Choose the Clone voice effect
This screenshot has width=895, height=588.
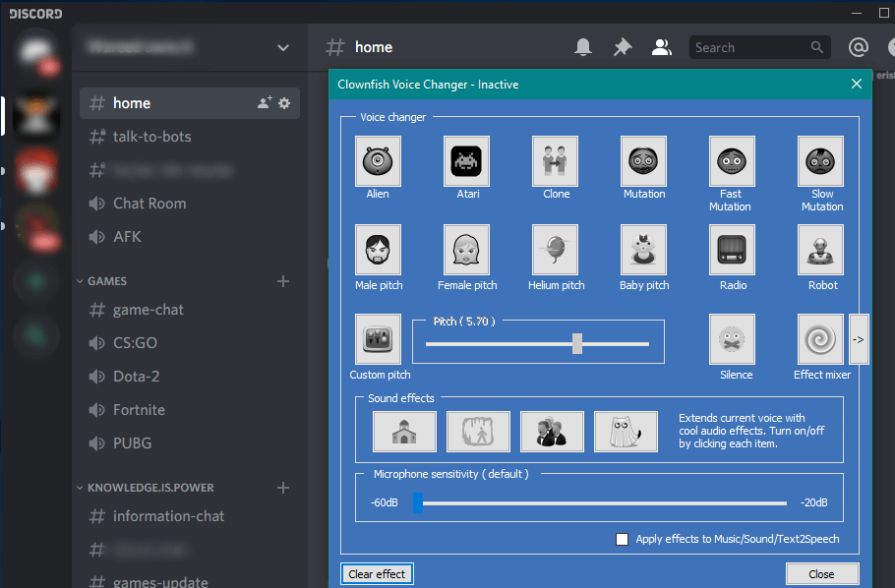[555, 161]
